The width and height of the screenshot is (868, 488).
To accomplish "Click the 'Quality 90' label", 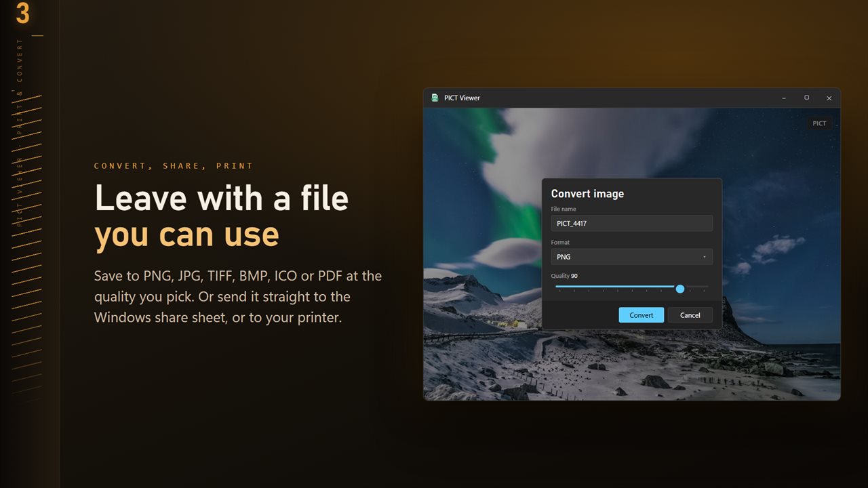I will [564, 276].
